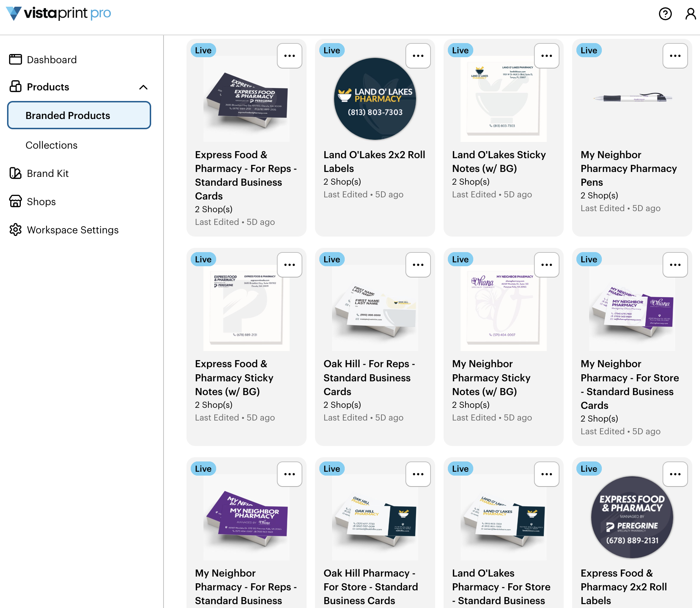Open Land O'Lakes Sticky Notes (w/ BG) title
700x608 pixels.
pos(499,161)
